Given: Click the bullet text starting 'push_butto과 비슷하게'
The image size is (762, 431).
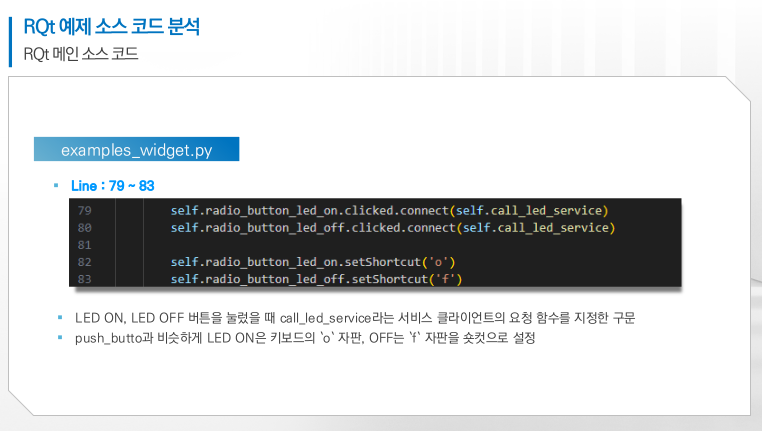Looking at the screenshot, I should point(305,338).
